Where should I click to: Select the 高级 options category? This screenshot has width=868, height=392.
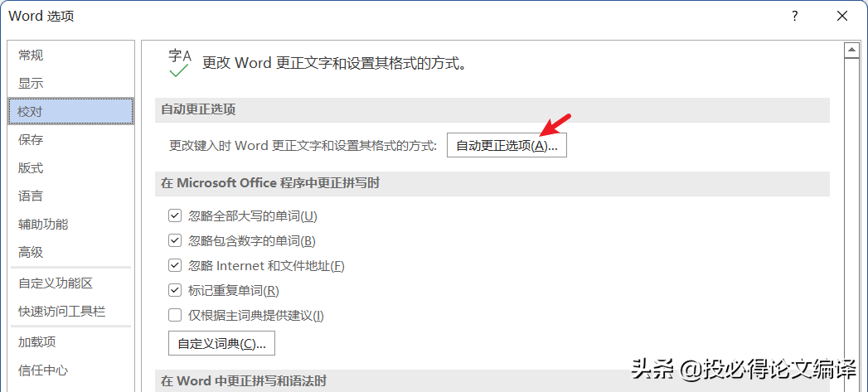coord(70,253)
